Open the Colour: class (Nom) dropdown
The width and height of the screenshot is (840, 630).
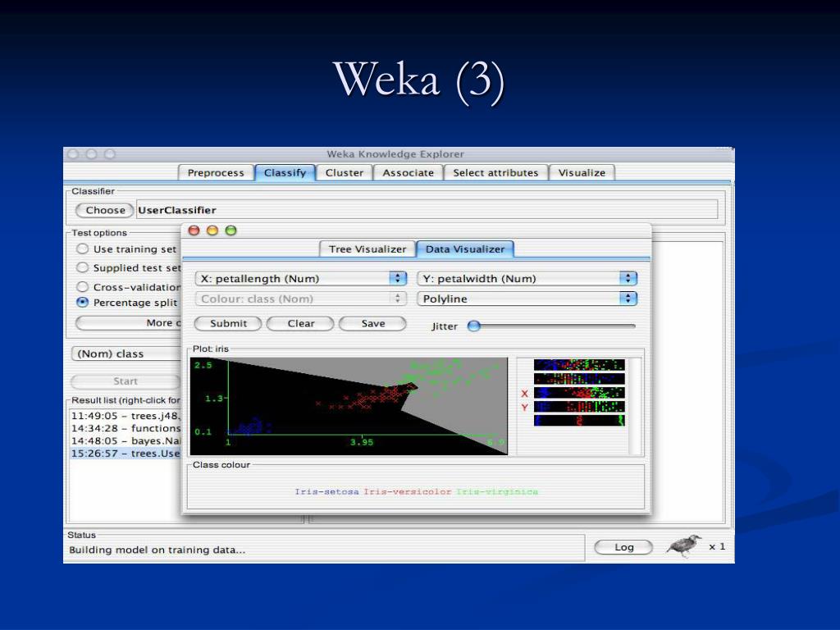pos(300,299)
